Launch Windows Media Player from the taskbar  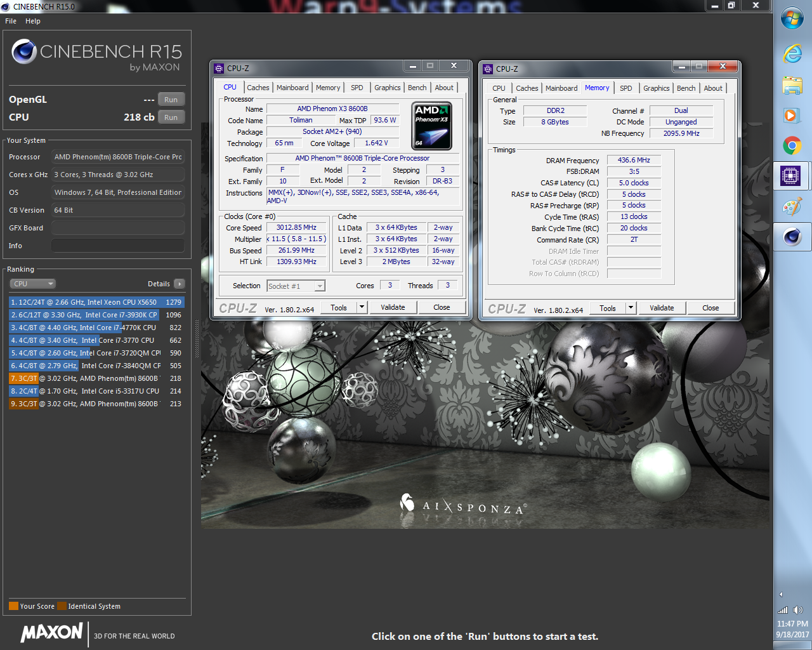click(x=792, y=116)
